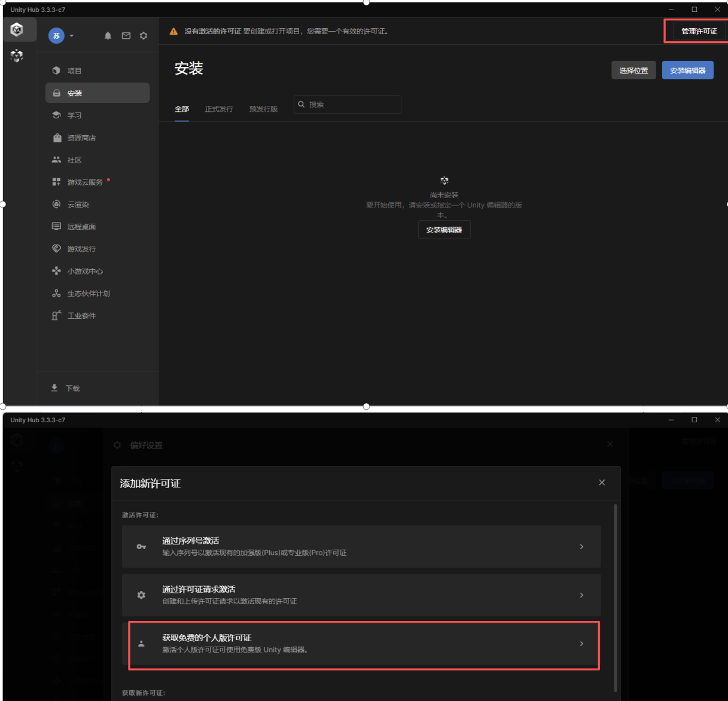Expand 通过序列号激活 option arrow
The image size is (728, 701).
coord(581,547)
